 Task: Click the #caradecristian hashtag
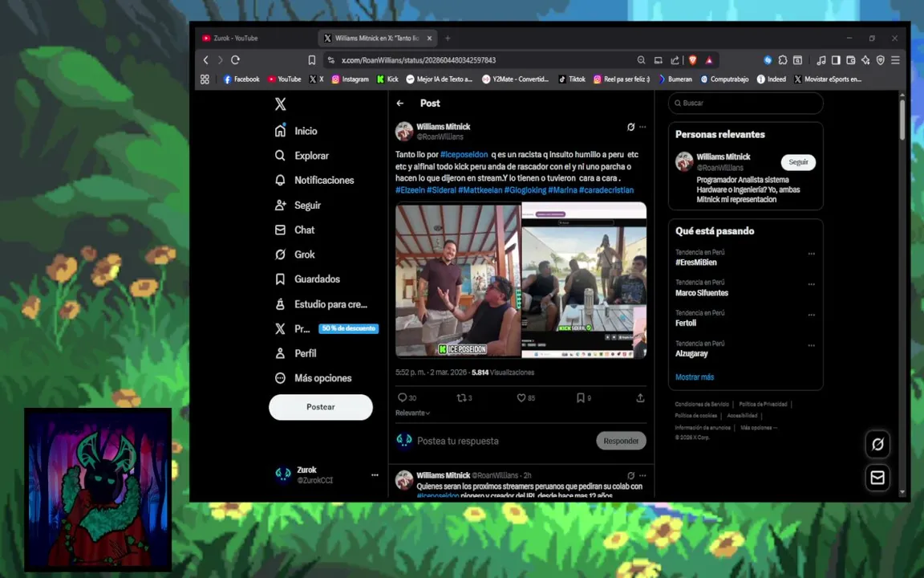pos(606,190)
